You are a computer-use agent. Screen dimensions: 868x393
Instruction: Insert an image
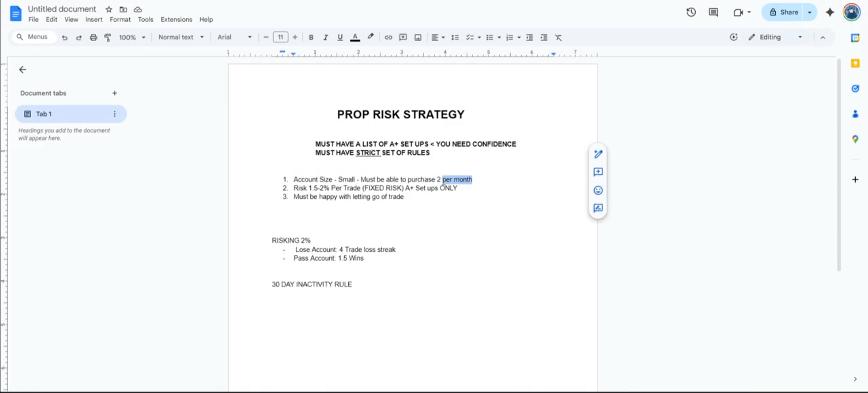click(x=418, y=38)
